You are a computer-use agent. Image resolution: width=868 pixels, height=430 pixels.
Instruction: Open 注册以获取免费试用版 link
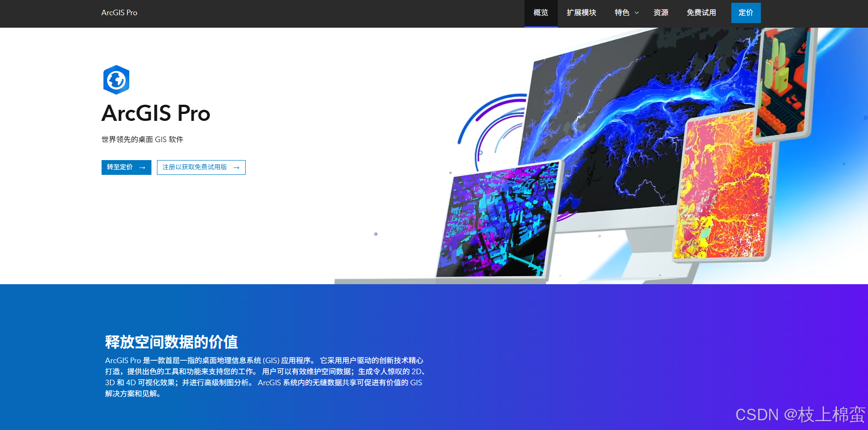(194, 167)
